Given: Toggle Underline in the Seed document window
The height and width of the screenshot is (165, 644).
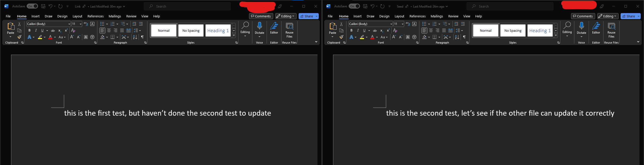Looking at the screenshot, I should click(x=364, y=30).
